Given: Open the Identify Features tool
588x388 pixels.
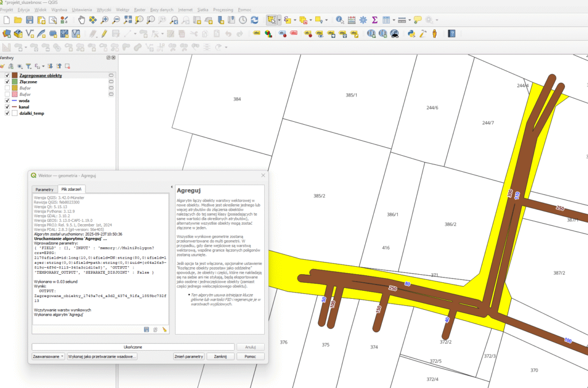Looking at the screenshot, I should pos(339,20).
